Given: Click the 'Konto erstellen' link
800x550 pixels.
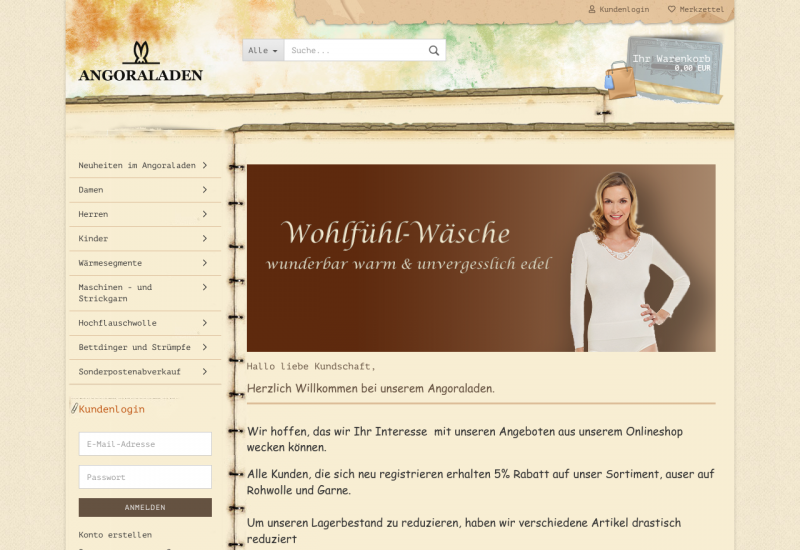Looking at the screenshot, I should click(x=115, y=535).
